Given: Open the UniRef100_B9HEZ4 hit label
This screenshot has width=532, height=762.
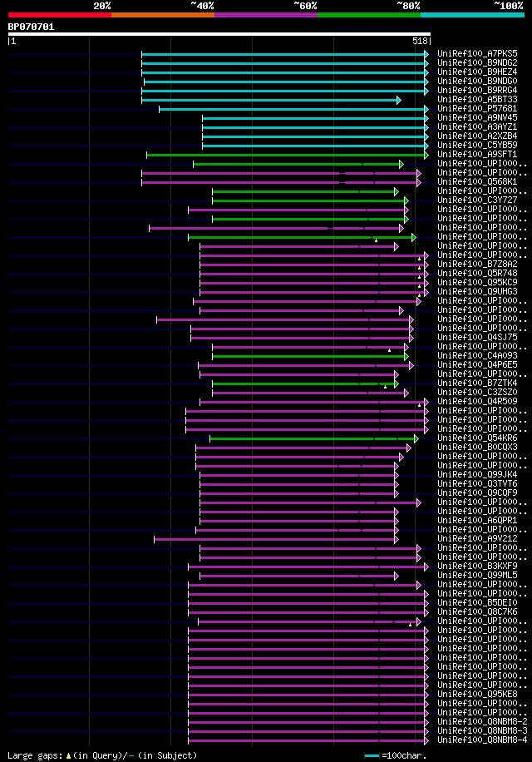Looking at the screenshot, I should 477,72.
